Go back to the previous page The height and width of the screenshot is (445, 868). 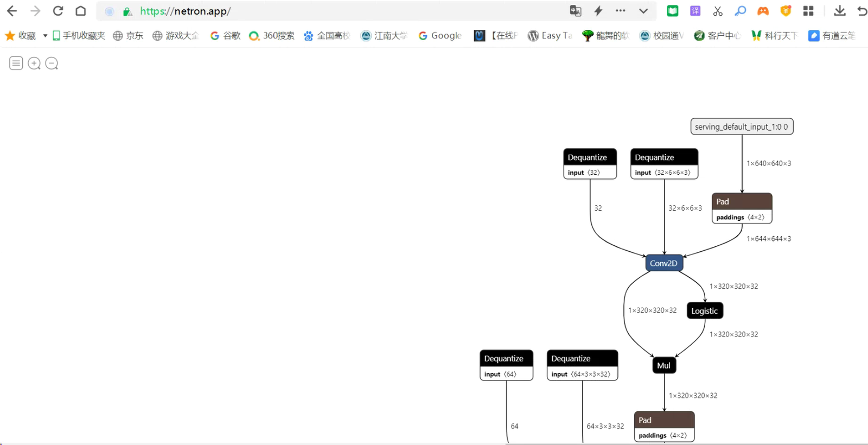(11, 11)
